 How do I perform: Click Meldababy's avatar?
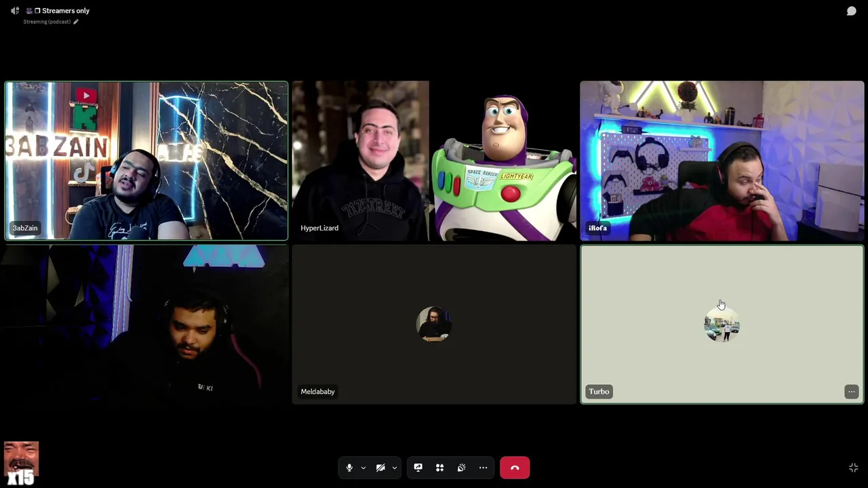[x=434, y=324]
